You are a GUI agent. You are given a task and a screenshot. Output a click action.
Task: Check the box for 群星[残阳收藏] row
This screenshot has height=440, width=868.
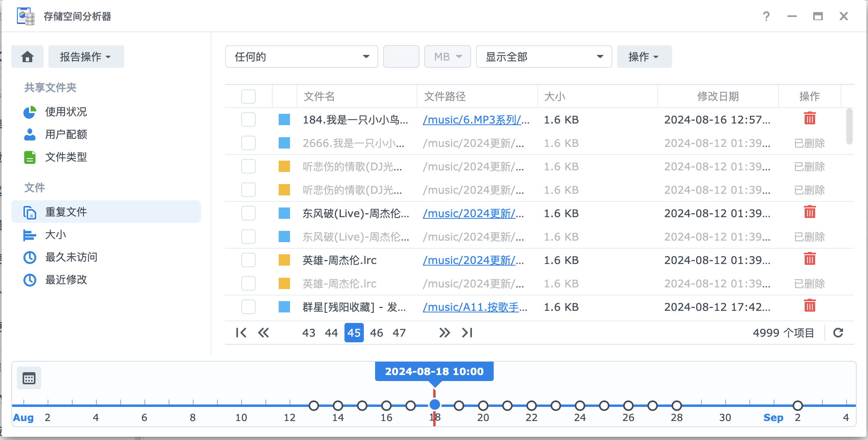[x=248, y=307]
